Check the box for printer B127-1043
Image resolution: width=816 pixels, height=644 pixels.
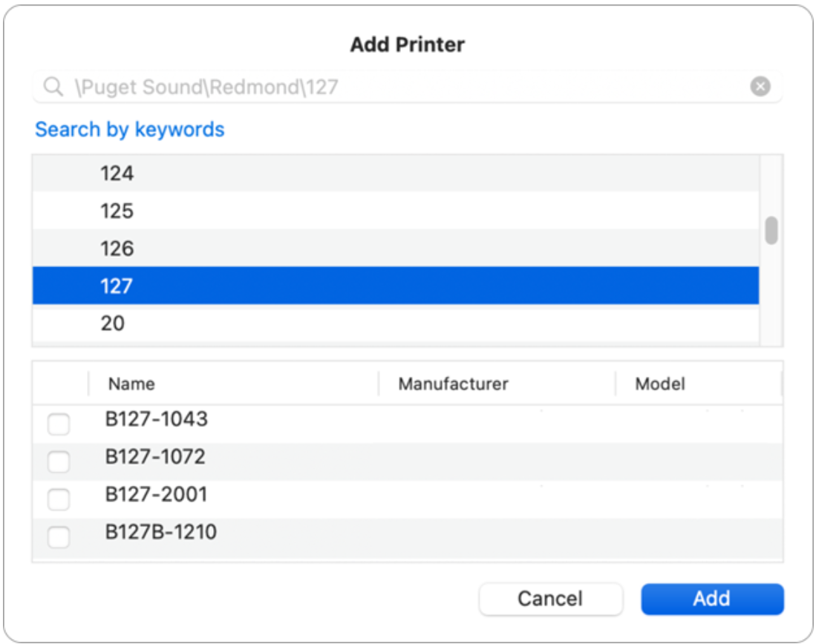click(x=59, y=425)
